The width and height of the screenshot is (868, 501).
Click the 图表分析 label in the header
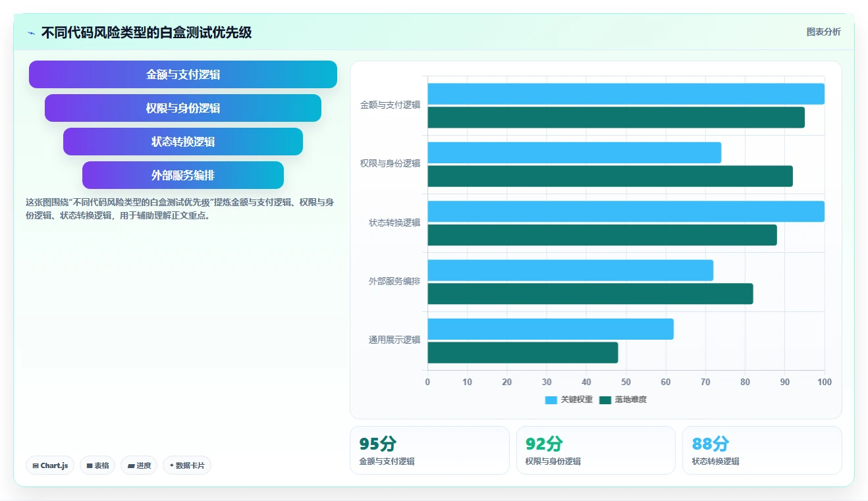[x=823, y=32]
